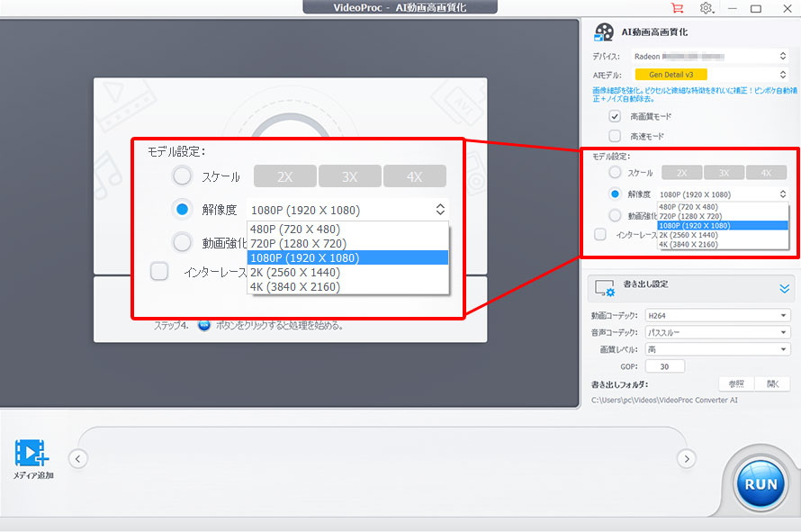Image resolution: width=801 pixels, height=532 pixels.
Task: Click the 書き出しフォルダ label
Action: pyautogui.click(x=619, y=384)
